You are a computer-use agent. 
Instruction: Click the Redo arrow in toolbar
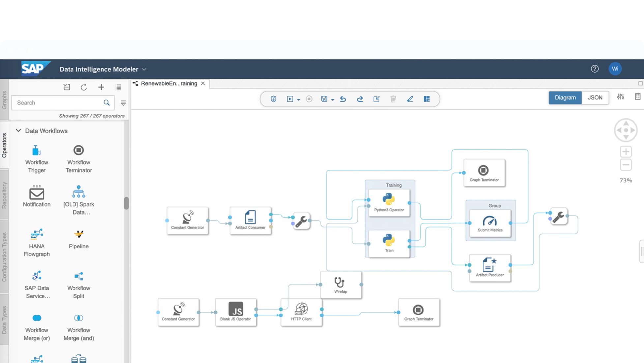[360, 99]
